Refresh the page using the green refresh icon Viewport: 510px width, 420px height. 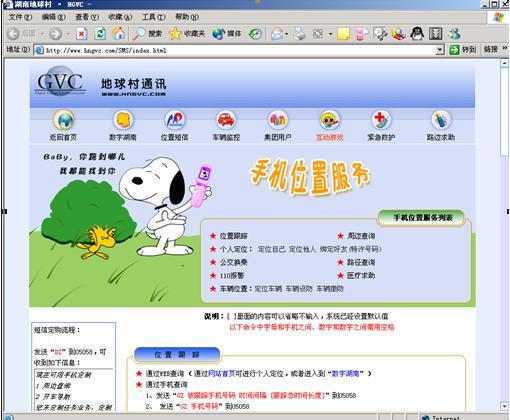[x=100, y=34]
